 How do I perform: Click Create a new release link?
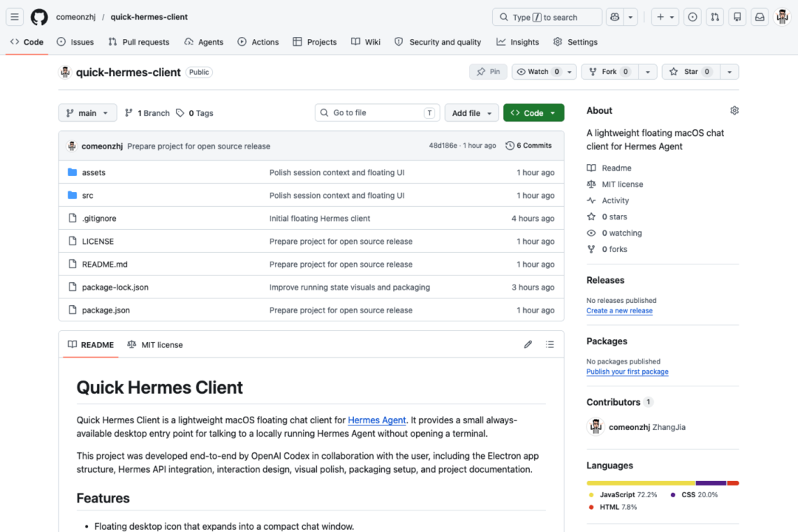point(619,310)
